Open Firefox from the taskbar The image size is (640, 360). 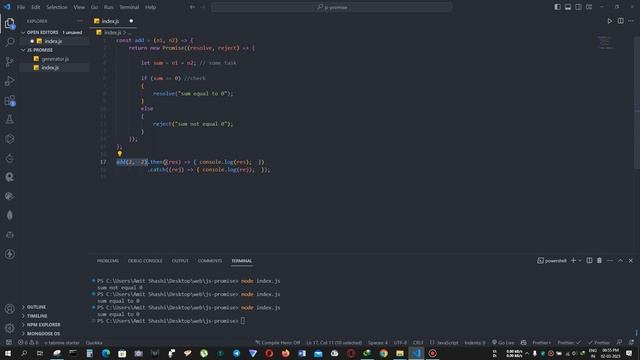point(285,353)
